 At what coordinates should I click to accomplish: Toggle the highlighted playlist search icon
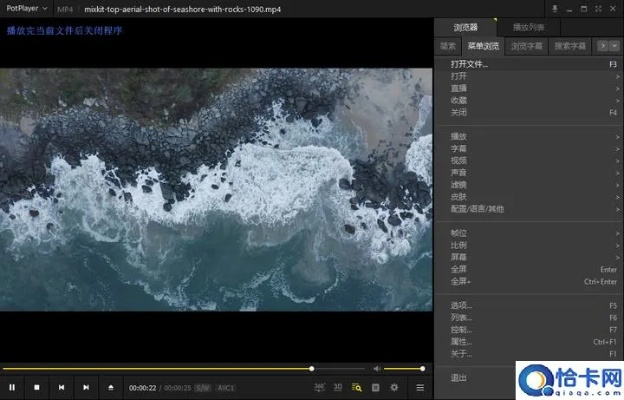[x=356, y=387]
